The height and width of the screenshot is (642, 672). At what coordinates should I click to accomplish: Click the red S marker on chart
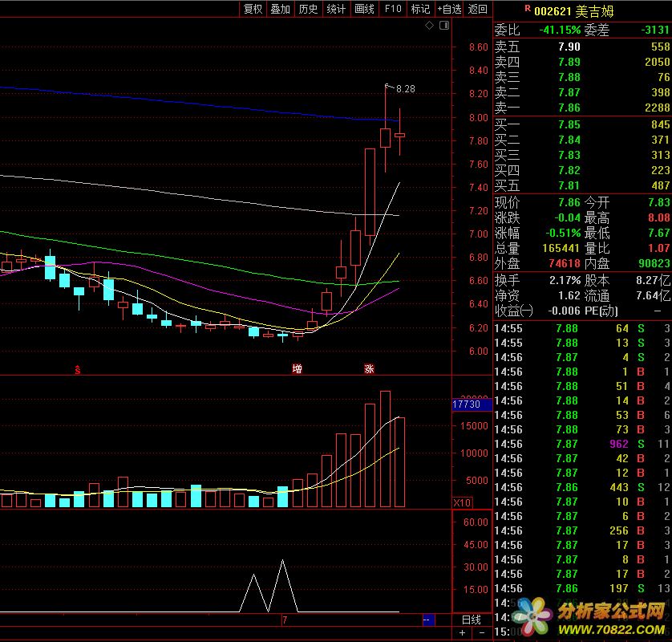78,369
